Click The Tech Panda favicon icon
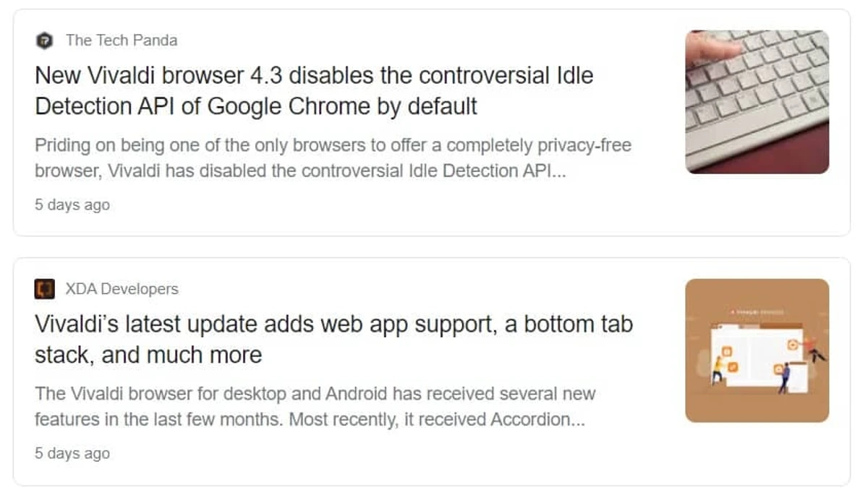The height and width of the screenshot is (490, 868). click(45, 40)
